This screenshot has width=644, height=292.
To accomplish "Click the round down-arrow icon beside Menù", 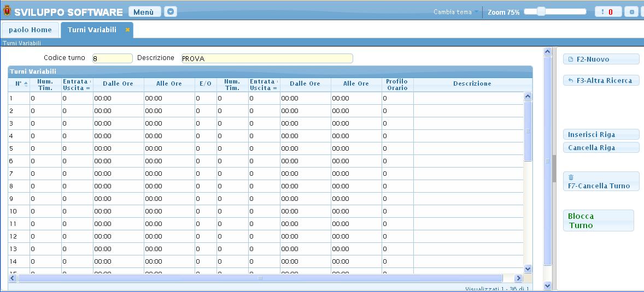I will (171, 11).
